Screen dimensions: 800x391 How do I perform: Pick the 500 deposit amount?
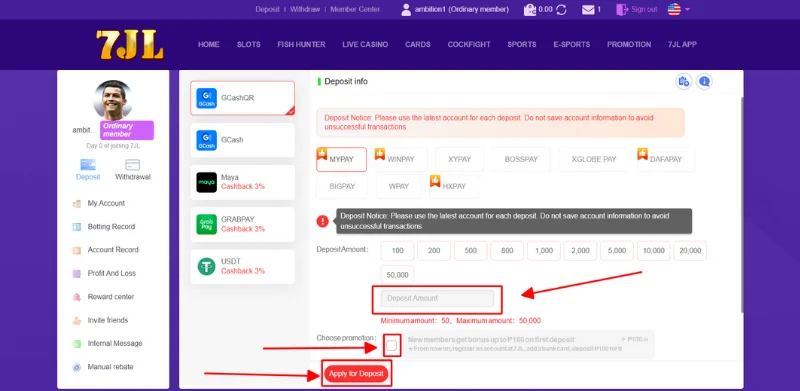(470, 251)
